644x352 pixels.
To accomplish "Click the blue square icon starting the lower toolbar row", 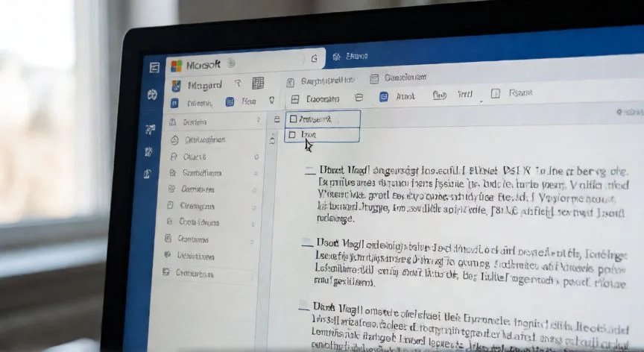I will click(174, 103).
